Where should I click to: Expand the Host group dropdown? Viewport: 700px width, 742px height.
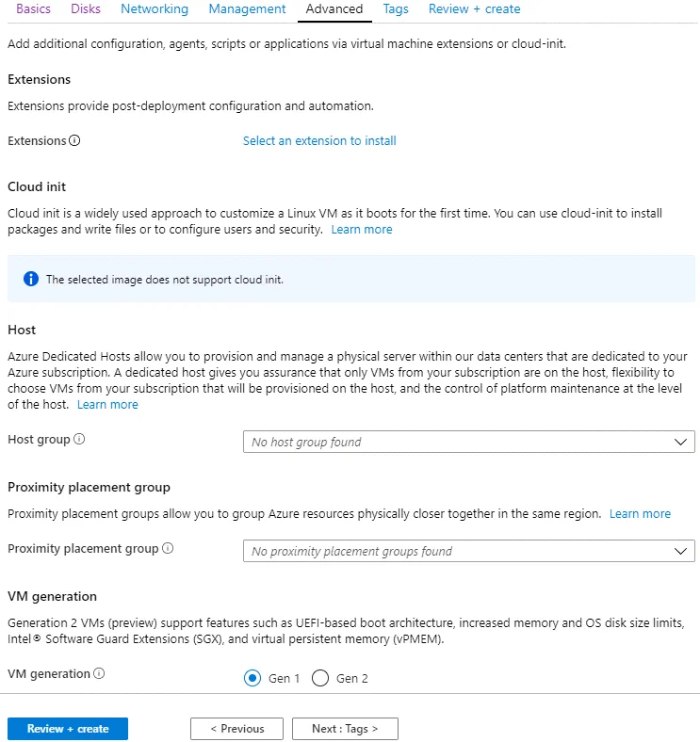click(468, 442)
